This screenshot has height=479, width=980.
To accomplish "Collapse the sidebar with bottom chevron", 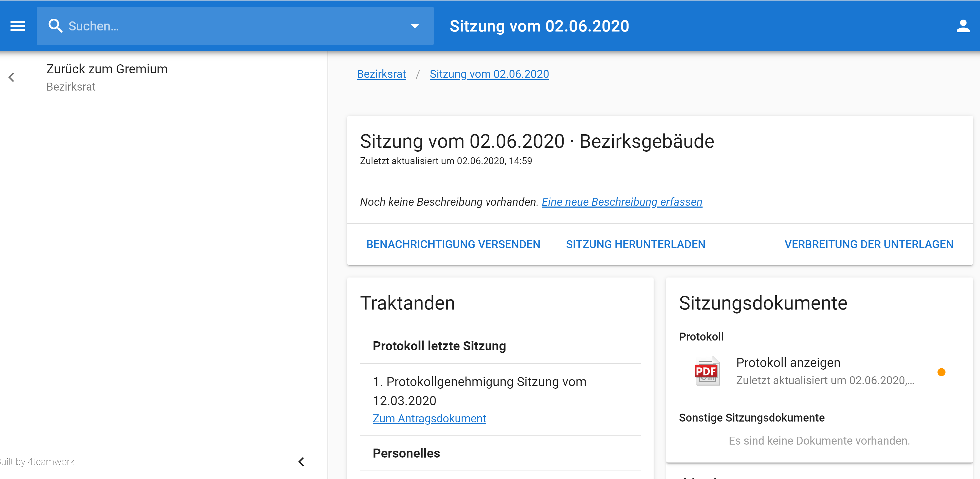I will coord(301,462).
